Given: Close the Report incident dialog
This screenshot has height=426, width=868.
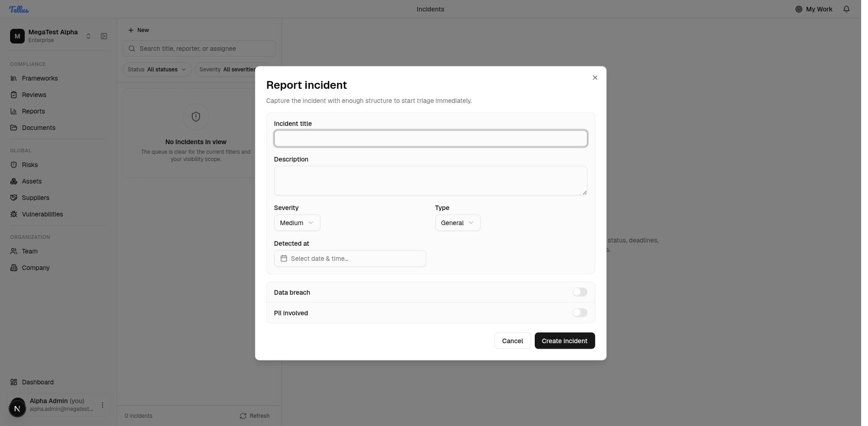Looking at the screenshot, I should pos(595,78).
